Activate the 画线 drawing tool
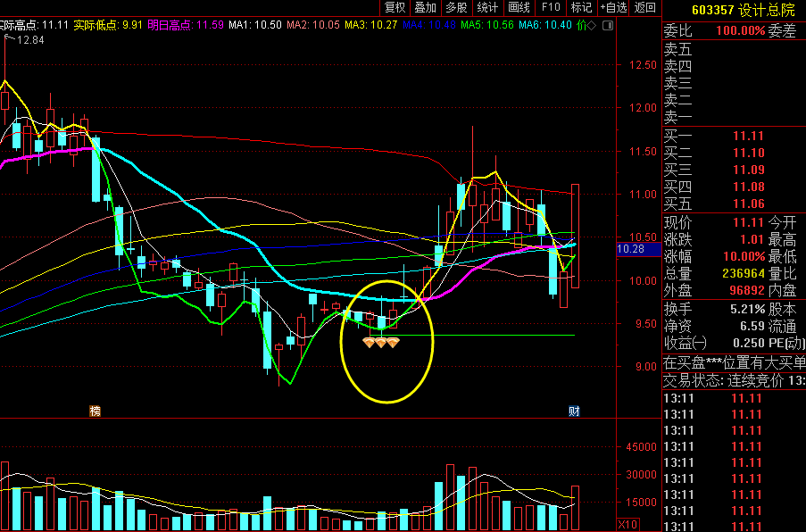The width and height of the screenshot is (806, 532). [x=519, y=7]
